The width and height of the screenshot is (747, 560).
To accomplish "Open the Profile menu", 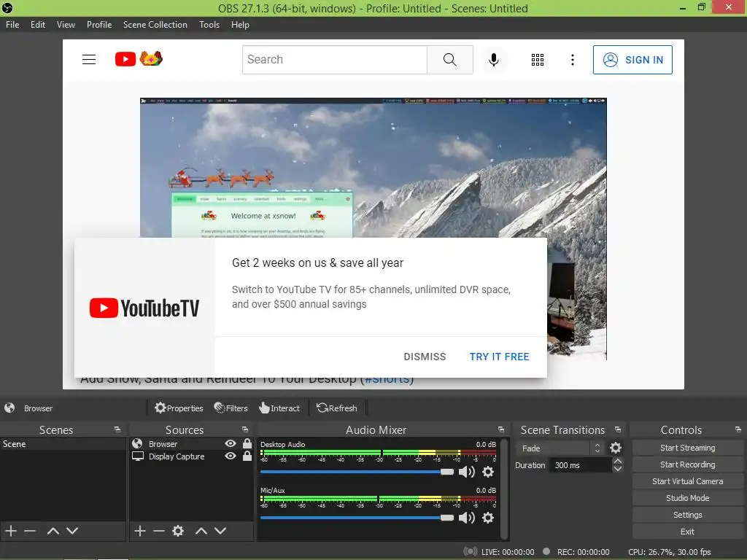I will 99,24.
